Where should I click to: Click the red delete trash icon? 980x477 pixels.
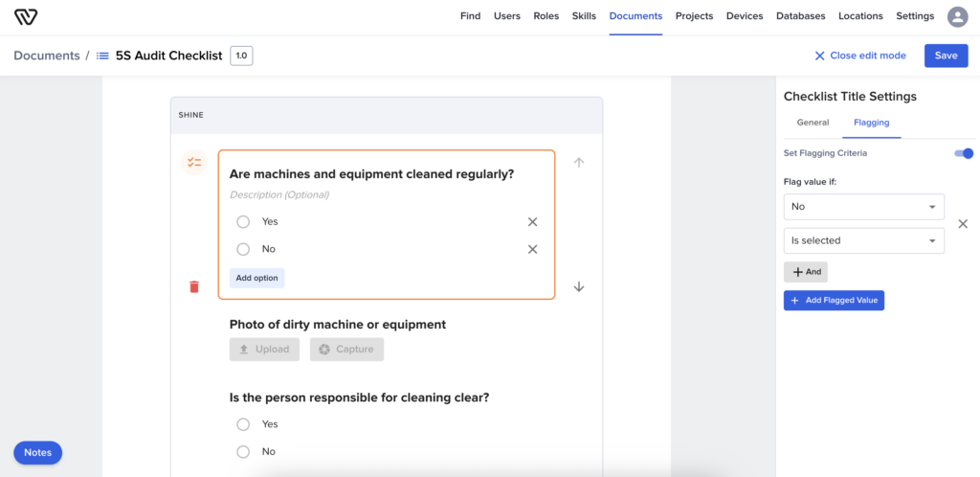coord(194,286)
